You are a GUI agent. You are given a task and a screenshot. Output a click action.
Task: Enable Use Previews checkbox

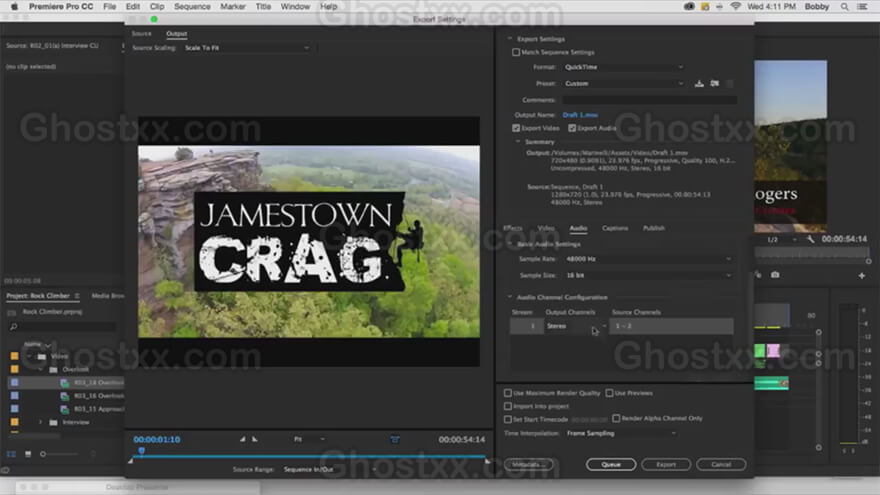pos(609,393)
